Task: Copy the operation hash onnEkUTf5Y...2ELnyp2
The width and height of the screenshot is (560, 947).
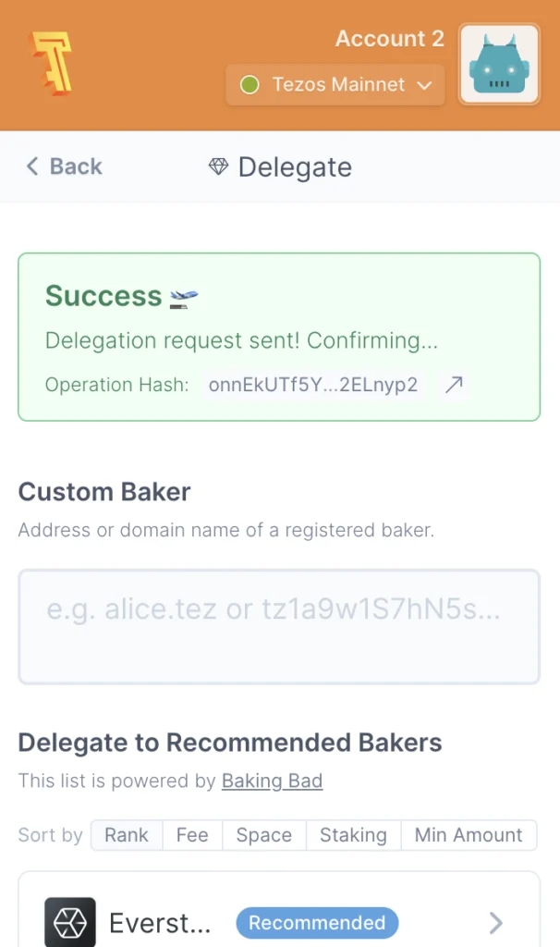Action: point(313,385)
